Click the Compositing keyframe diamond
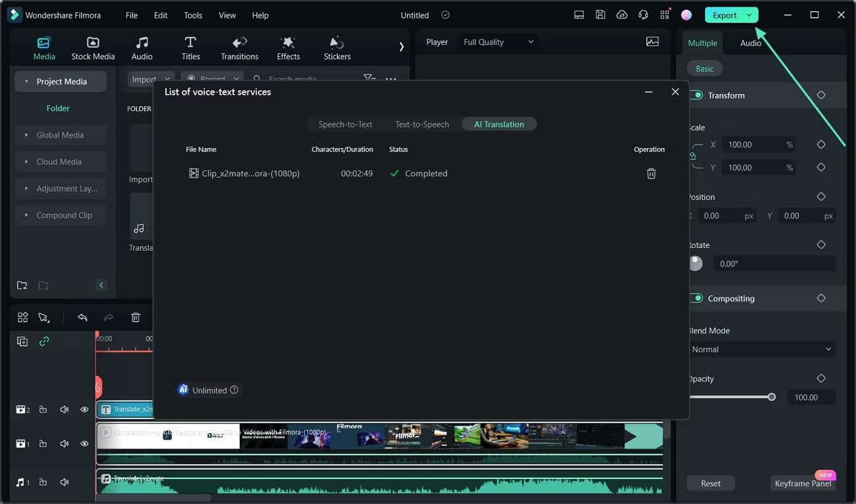The height and width of the screenshot is (504, 856). click(821, 298)
